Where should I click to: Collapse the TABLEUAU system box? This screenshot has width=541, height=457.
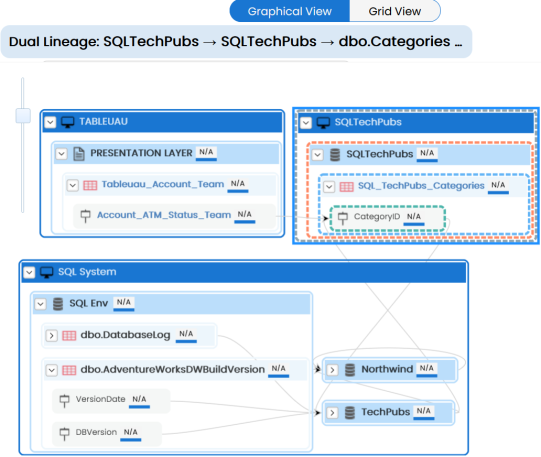point(50,122)
